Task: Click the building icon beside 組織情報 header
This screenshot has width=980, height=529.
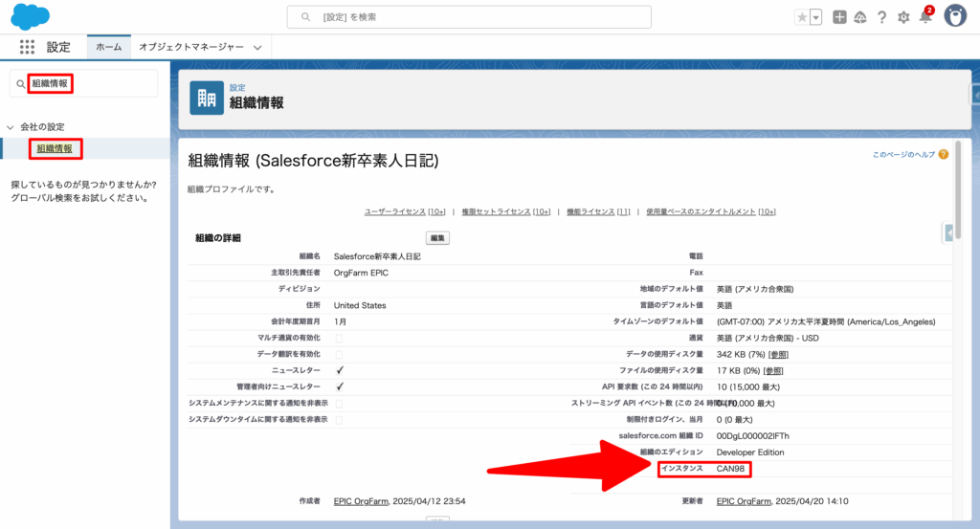Action: 207,98
